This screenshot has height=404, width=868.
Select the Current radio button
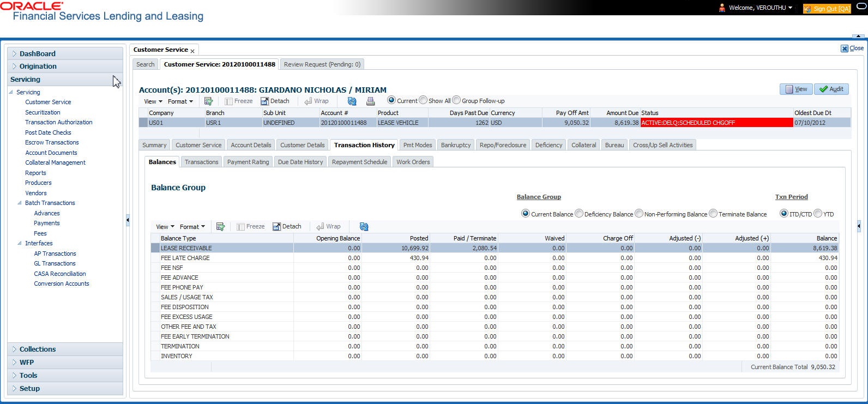click(391, 100)
